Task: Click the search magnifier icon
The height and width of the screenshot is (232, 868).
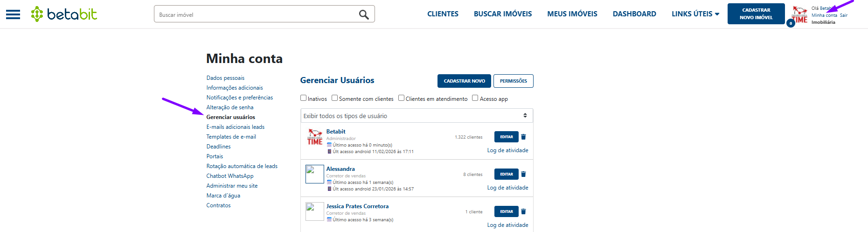Action: 364,14
